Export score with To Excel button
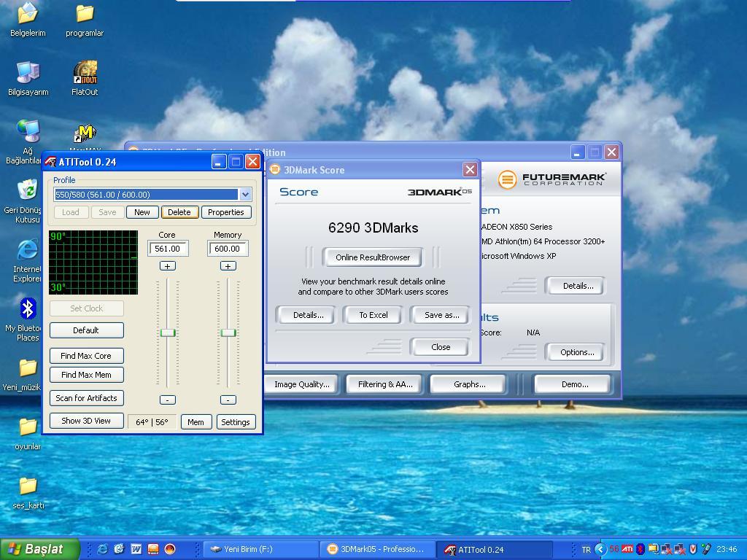Image resolution: width=747 pixels, height=560 pixels. pyautogui.click(x=373, y=315)
